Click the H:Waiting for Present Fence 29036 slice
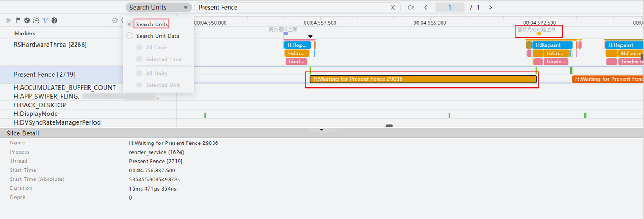This screenshot has width=644, height=219. (423, 79)
